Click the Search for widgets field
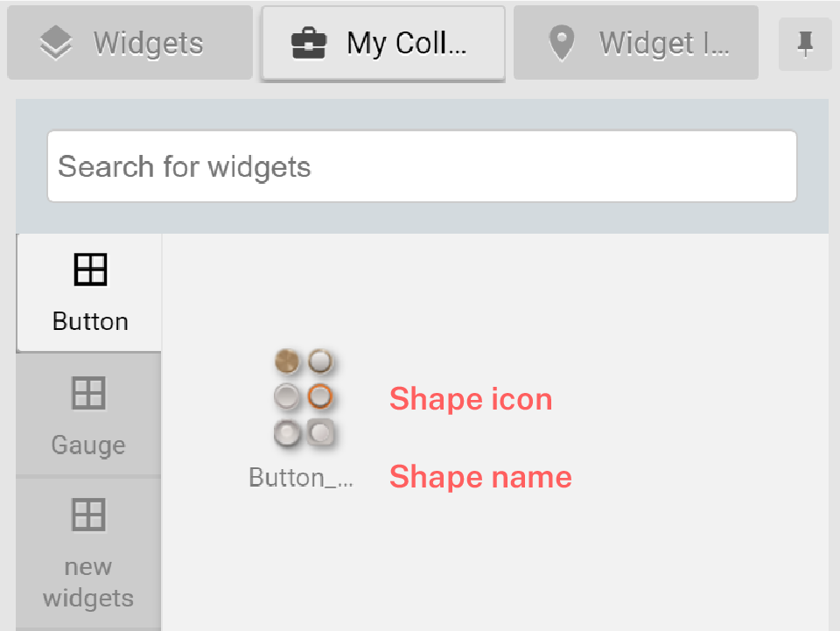Viewport: 840px width, 631px height. click(x=422, y=166)
